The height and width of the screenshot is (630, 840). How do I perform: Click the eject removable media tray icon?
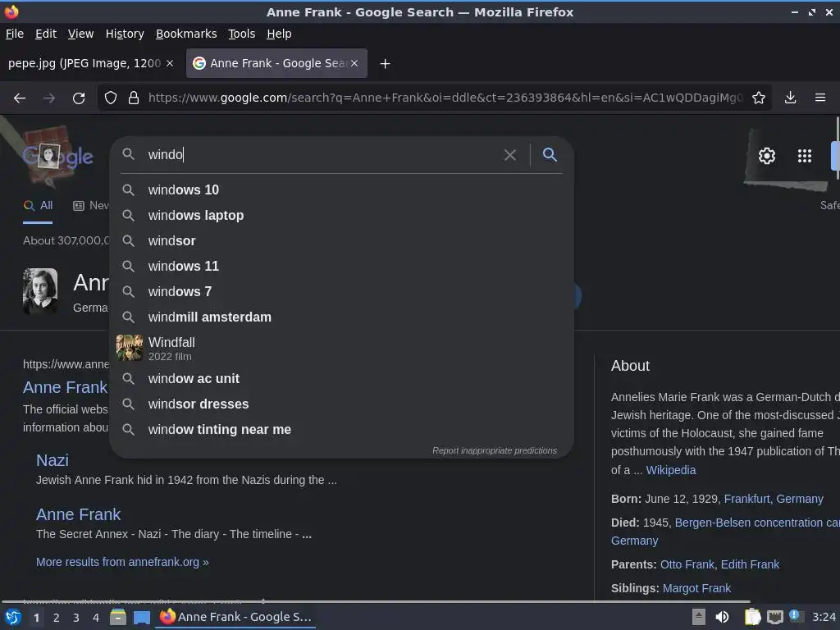(699, 617)
